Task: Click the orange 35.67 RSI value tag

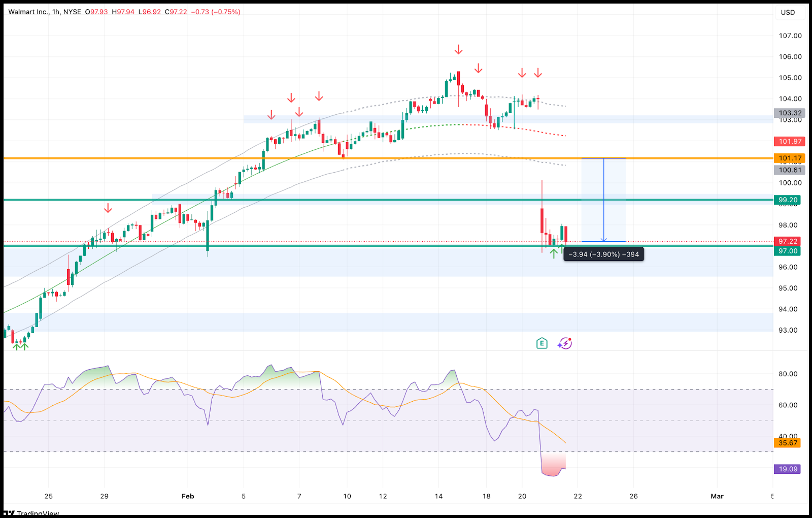Action: tap(788, 443)
